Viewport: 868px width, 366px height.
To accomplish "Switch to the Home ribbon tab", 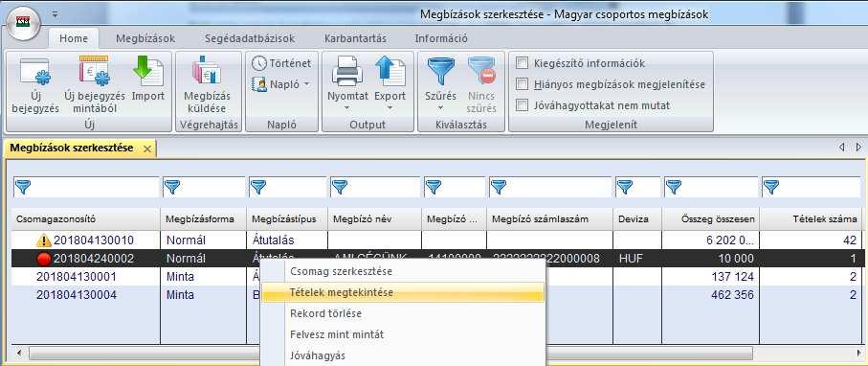I will coord(74,39).
